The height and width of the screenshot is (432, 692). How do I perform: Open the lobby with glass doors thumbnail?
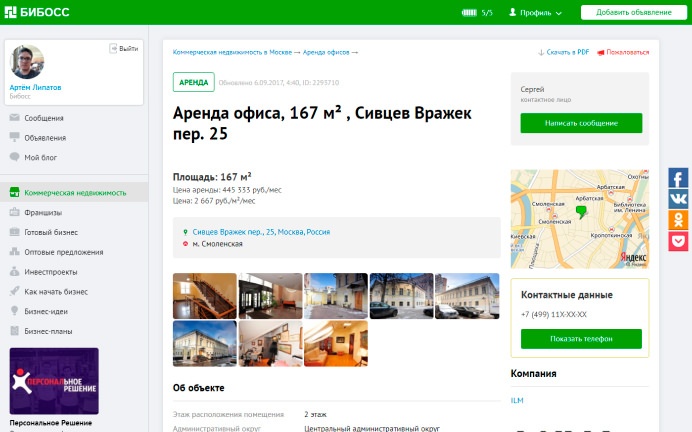tap(271, 296)
